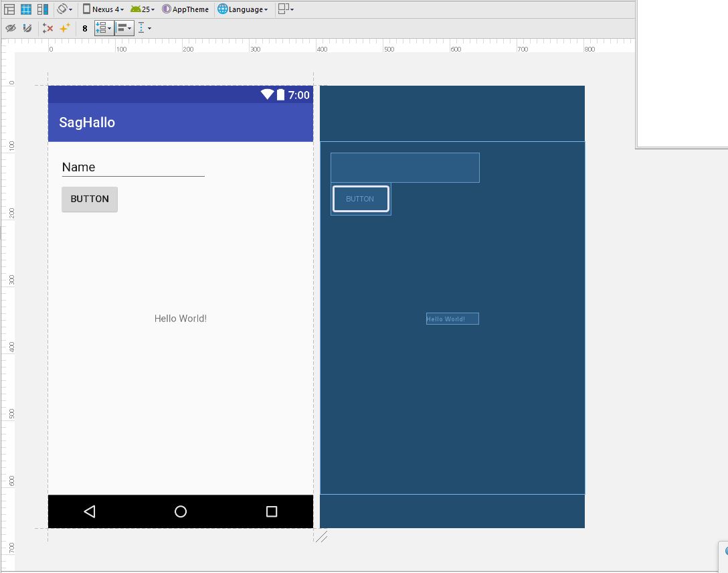The image size is (728, 573).
Task: Open the Align options toolbar menu
Action: (124, 28)
